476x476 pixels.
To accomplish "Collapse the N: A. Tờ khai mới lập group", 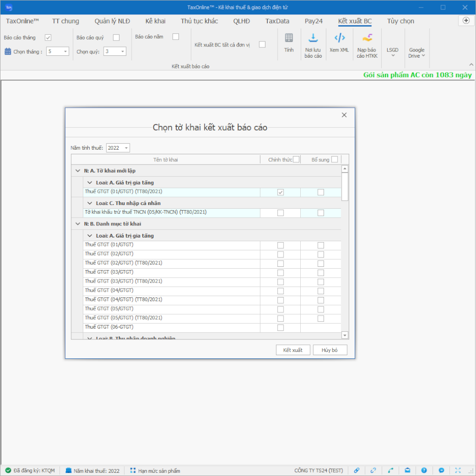I will click(x=78, y=171).
